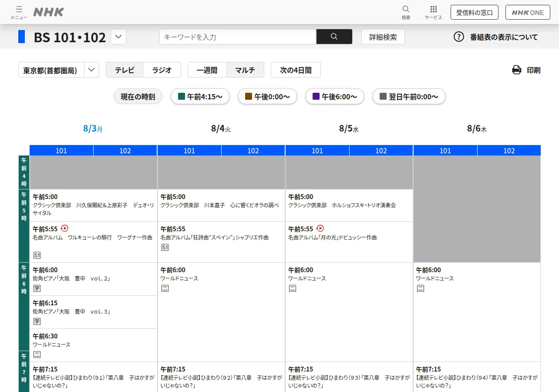Jump to 現在の時刻
The height and width of the screenshot is (392, 559).
point(138,97)
